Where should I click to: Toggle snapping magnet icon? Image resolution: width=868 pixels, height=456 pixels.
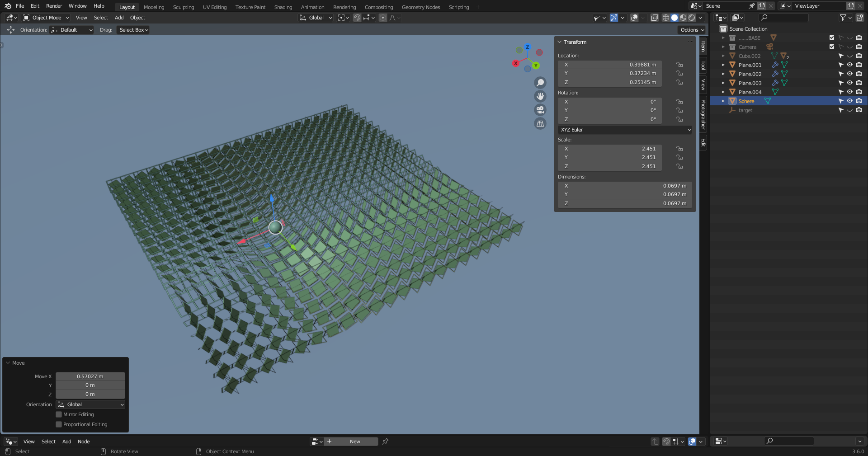357,18
